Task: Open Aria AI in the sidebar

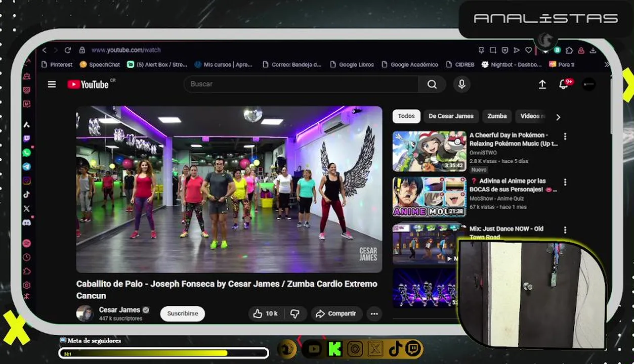Action: (27, 124)
